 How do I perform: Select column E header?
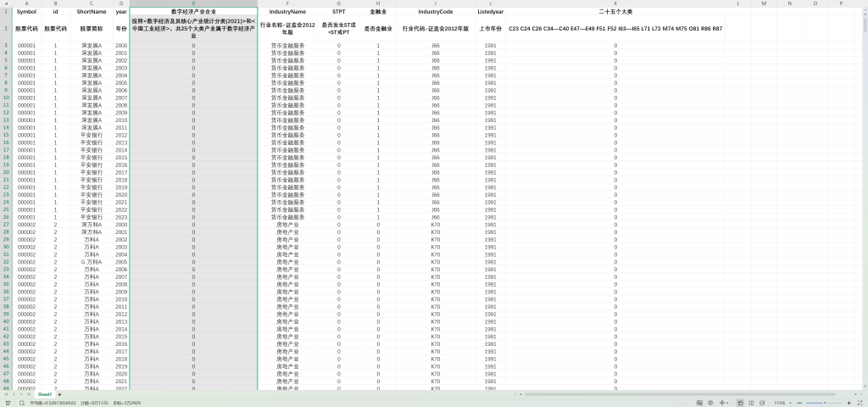click(x=193, y=4)
